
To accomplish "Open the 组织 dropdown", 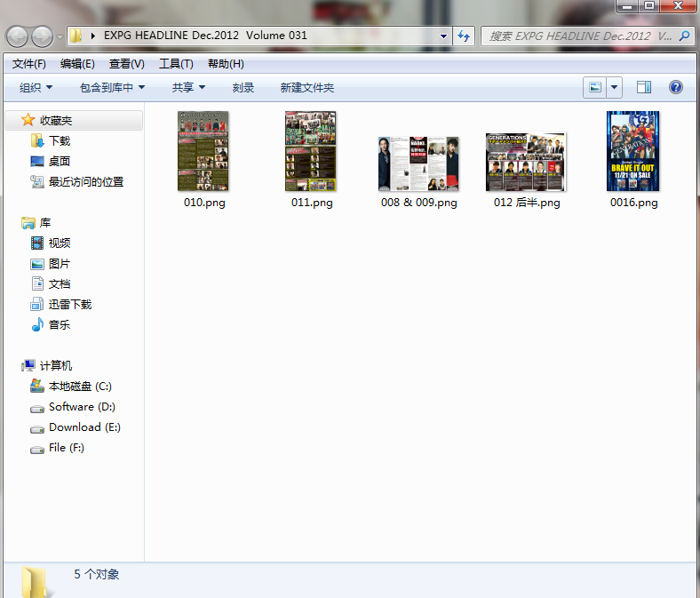I will pos(36,88).
